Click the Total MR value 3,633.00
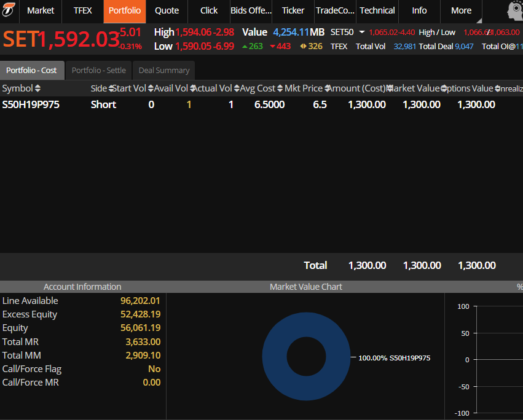The height and width of the screenshot is (420, 523). [143, 341]
